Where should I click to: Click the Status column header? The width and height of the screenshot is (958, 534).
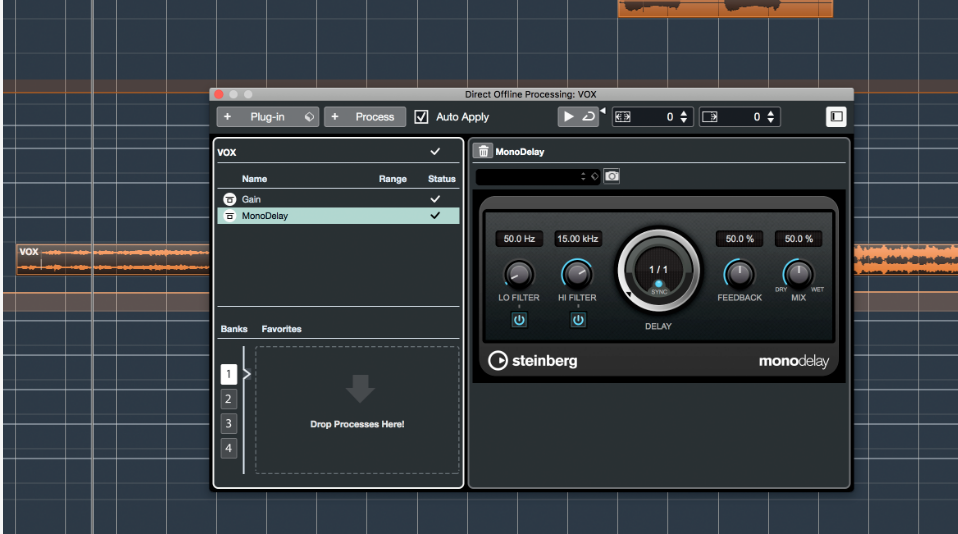442,179
